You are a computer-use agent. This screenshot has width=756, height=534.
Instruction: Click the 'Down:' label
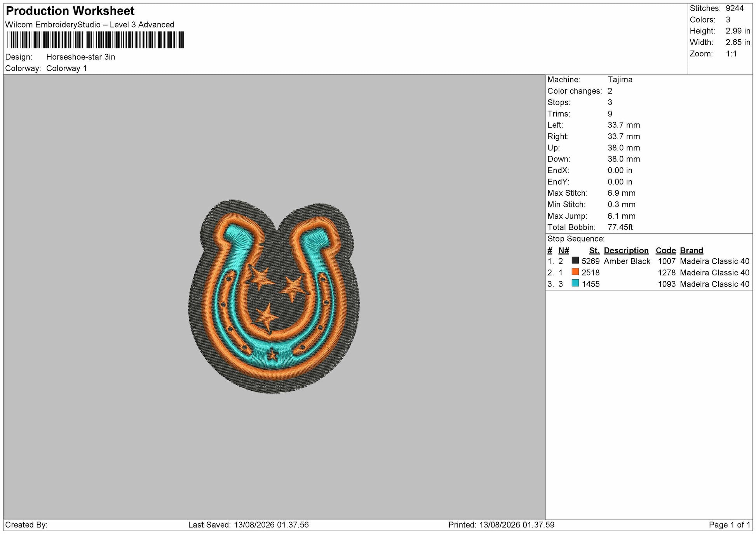(559, 159)
